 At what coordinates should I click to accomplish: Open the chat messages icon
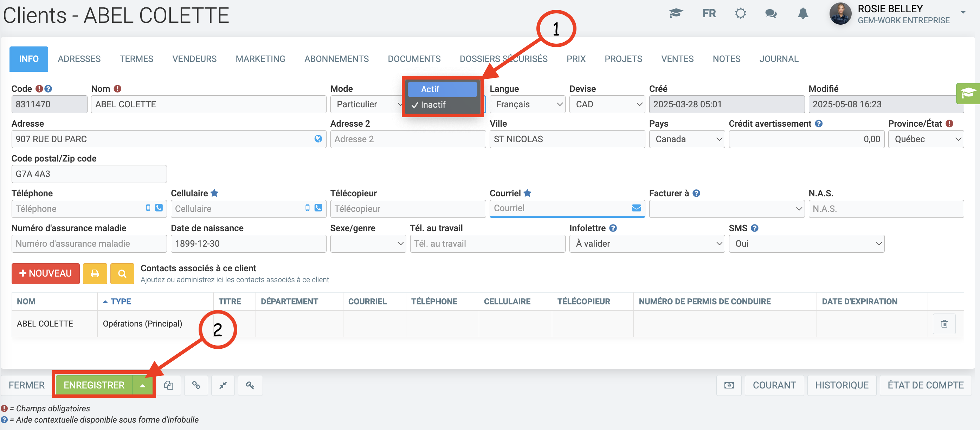pyautogui.click(x=771, y=14)
